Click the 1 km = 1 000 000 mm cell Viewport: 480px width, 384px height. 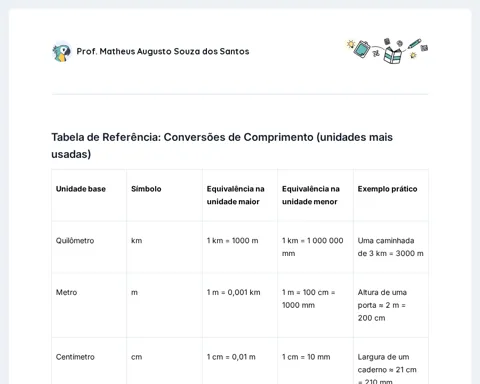313,247
